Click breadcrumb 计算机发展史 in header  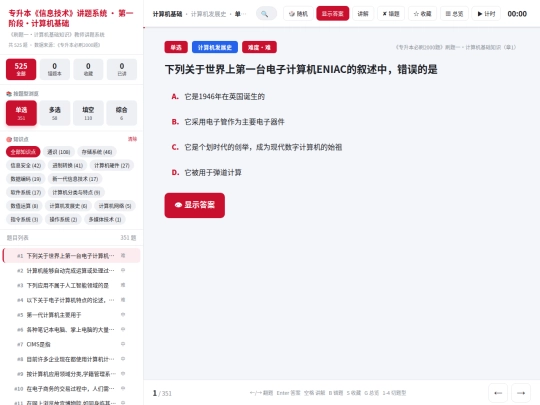[x=208, y=14]
